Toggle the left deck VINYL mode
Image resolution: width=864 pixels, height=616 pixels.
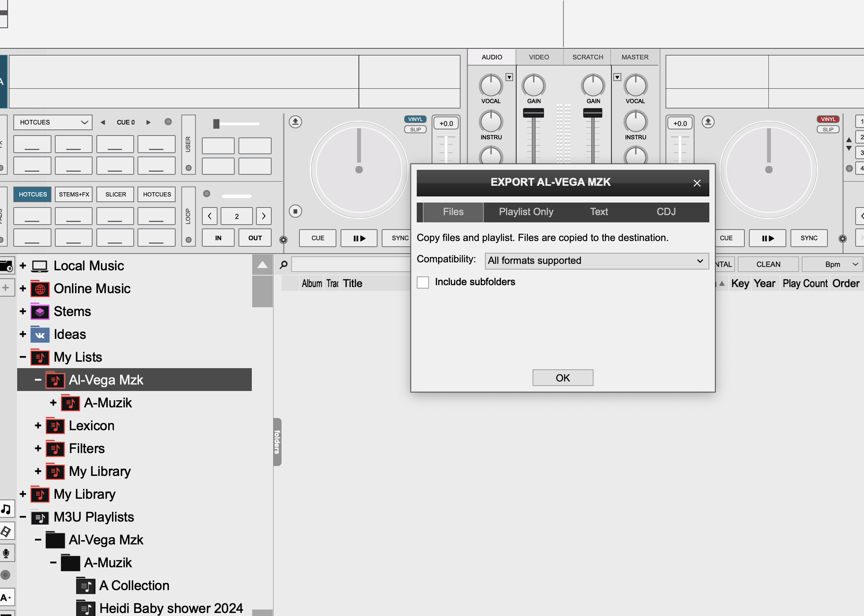tap(415, 119)
